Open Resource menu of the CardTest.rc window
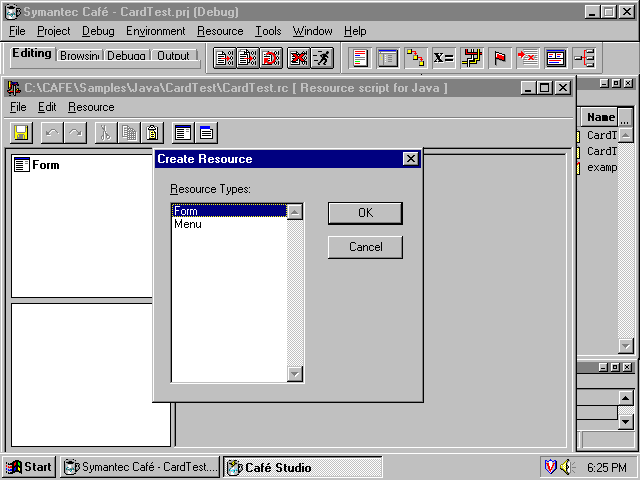640x480 pixels. (x=91, y=107)
